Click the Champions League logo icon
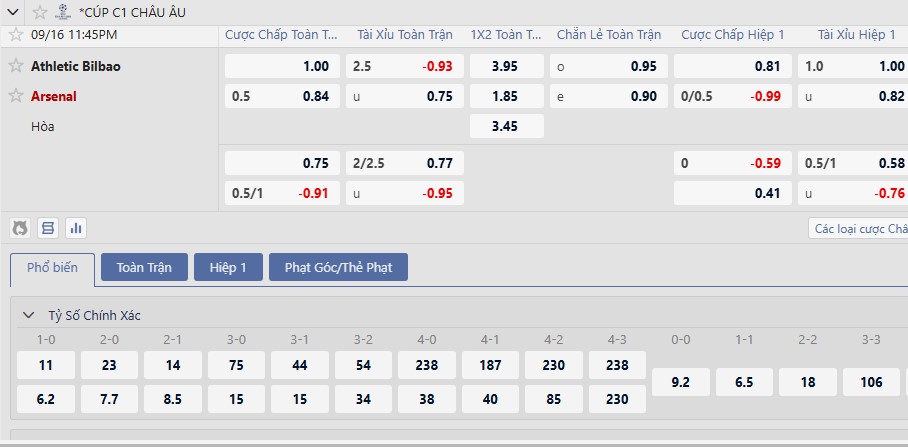 (x=63, y=12)
